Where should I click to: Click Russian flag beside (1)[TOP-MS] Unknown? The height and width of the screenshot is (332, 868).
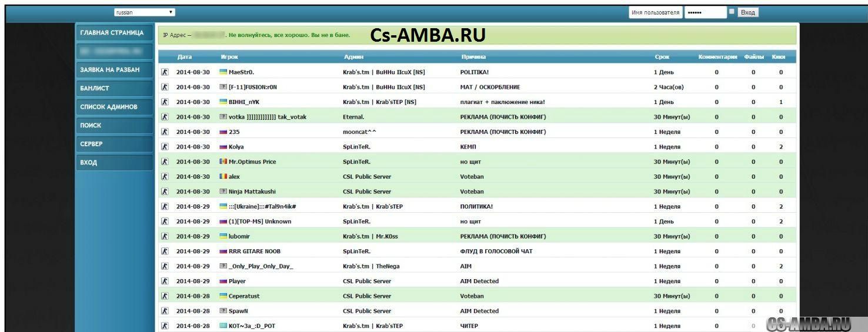[223, 222]
